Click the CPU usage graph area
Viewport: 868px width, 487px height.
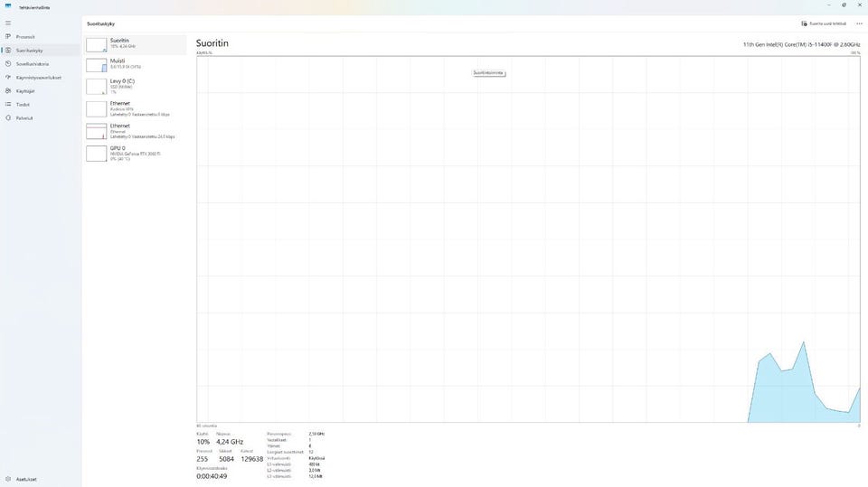pyautogui.click(x=528, y=239)
